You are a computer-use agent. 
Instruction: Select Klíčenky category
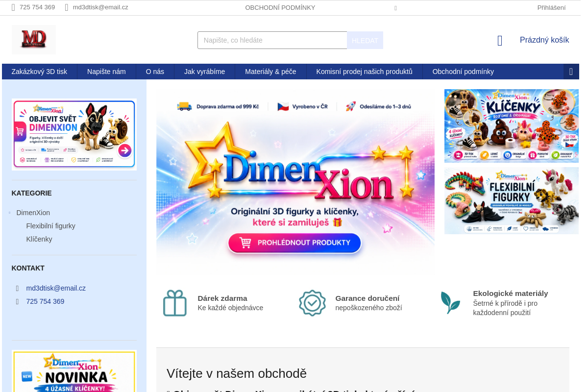point(39,239)
